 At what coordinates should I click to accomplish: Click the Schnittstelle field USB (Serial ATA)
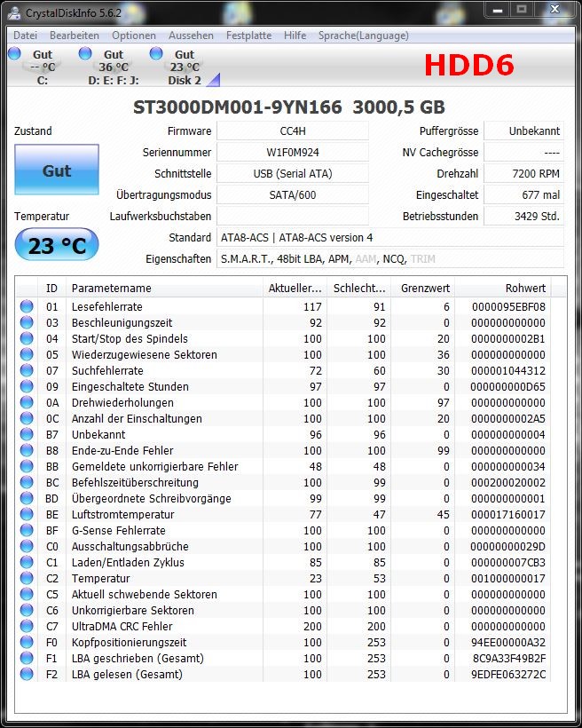pos(293,174)
